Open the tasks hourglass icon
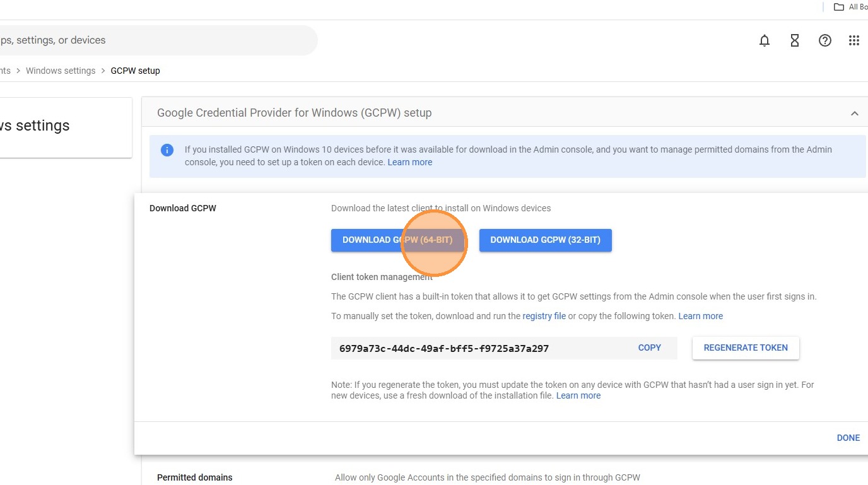The width and height of the screenshot is (868, 485). [795, 40]
